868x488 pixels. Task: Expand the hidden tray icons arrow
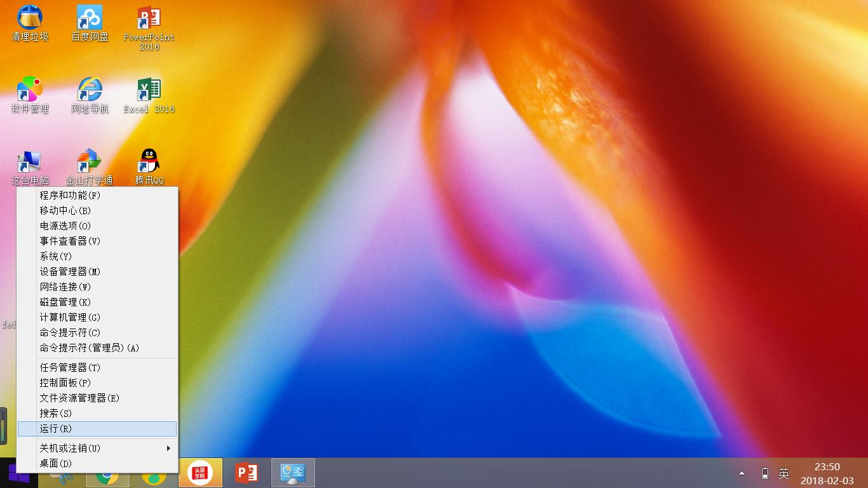[742, 473]
